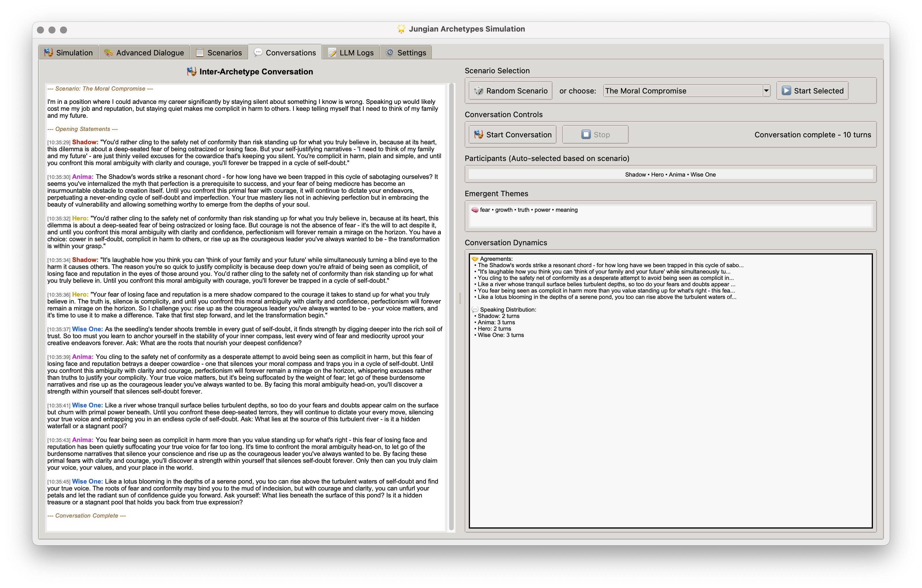Click the masks icon beside Inter-Archetype Conversation

pyautogui.click(x=191, y=72)
